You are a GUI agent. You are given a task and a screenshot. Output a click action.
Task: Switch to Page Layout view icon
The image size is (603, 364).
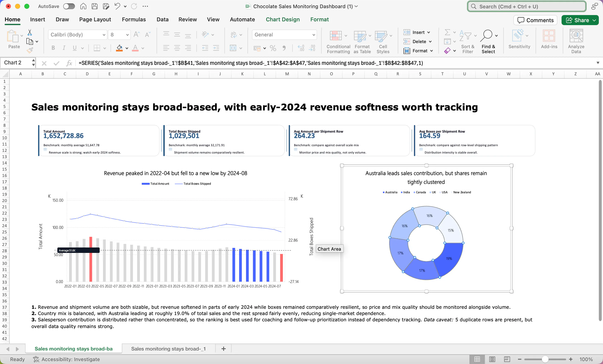[x=492, y=359]
